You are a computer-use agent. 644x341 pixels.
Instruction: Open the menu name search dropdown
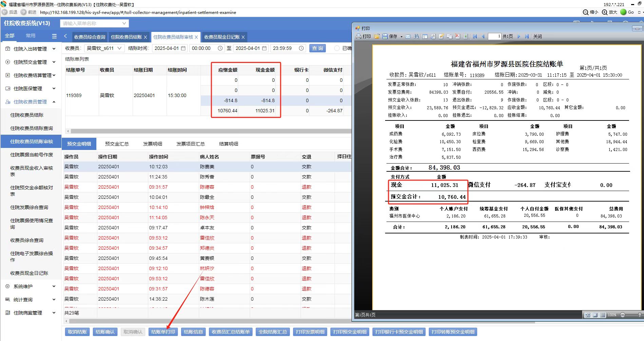tap(94, 23)
